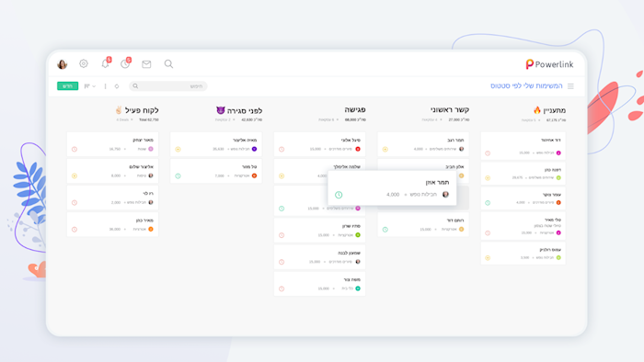This screenshot has height=362, width=644.
Task: Click the Total 62,750 summary under לקוח פעיל
Action: [149, 119]
